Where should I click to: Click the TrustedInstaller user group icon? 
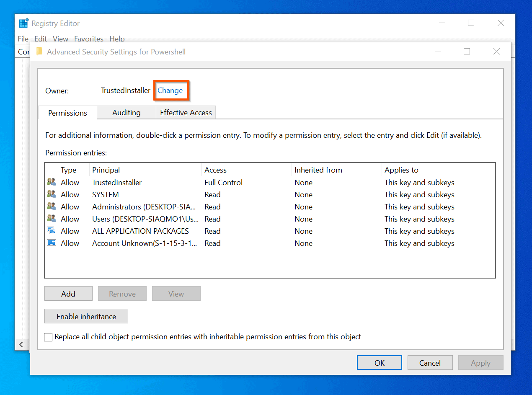52,182
